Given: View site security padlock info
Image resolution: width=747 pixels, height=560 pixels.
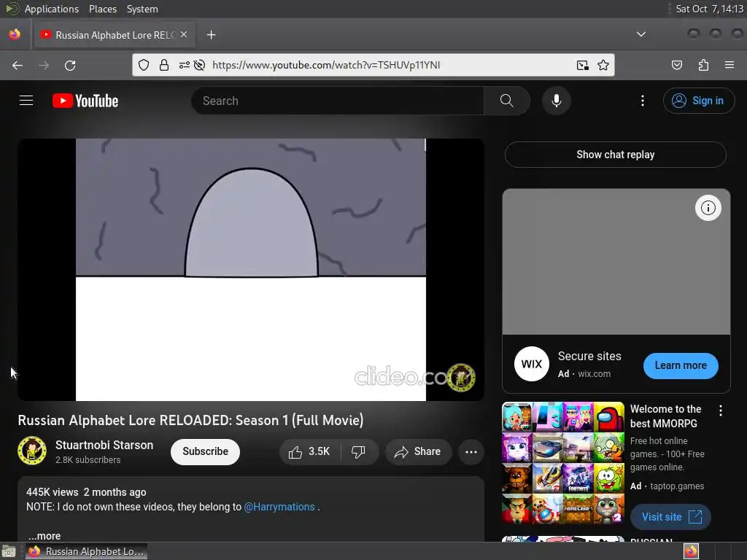Looking at the screenshot, I should pos(164,65).
